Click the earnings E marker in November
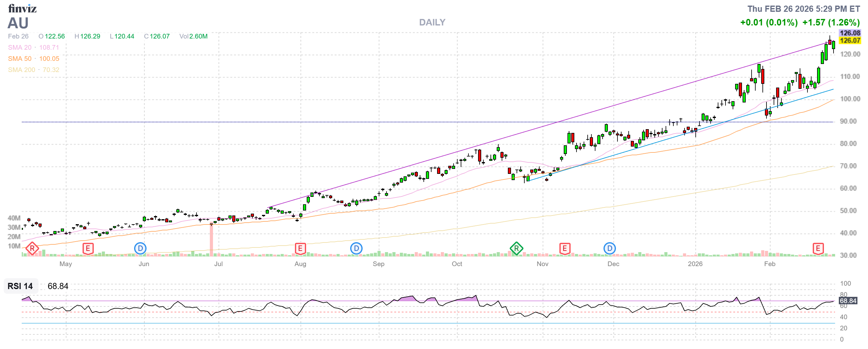868x349 pixels. (x=565, y=249)
